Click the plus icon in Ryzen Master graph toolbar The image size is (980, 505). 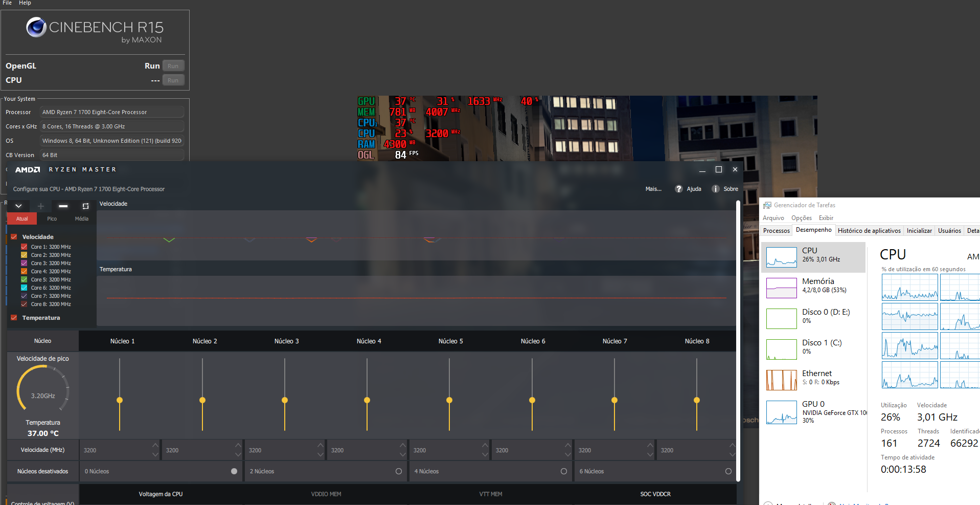[41, 206]
